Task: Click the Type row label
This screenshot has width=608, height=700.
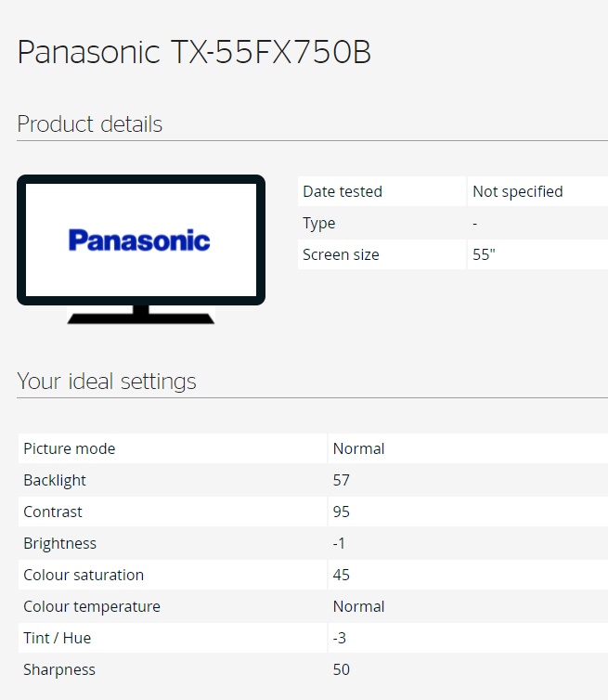Action: click(x=319, y=223)
